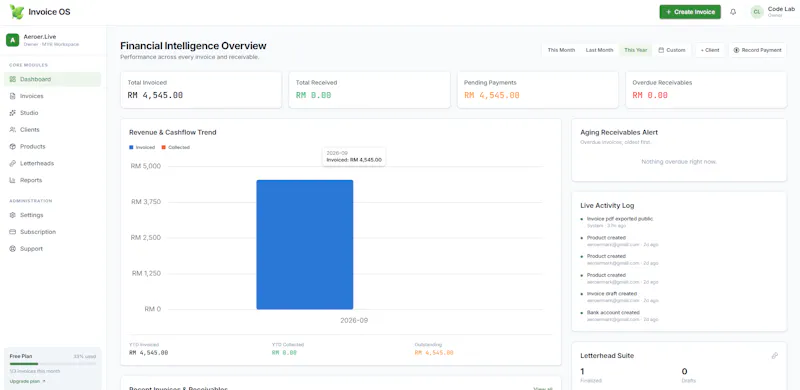Click the Settings gear icon

point(13,215)
